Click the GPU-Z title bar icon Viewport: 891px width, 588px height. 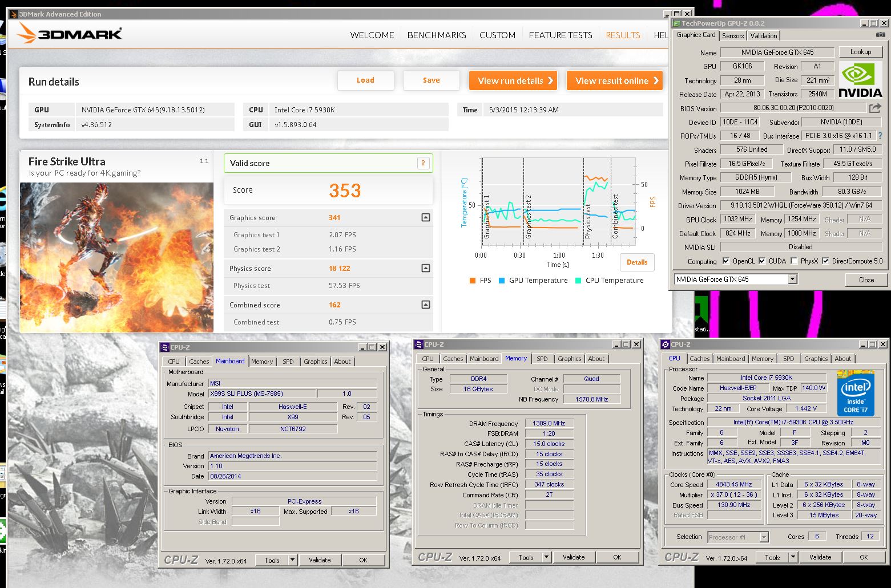pos(677,23)
